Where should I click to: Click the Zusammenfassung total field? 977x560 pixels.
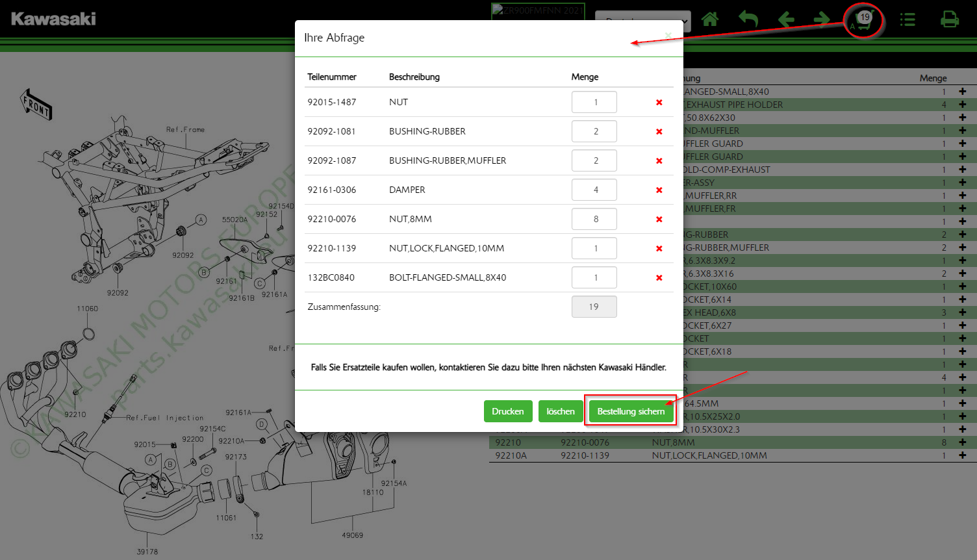click(594, 307)
